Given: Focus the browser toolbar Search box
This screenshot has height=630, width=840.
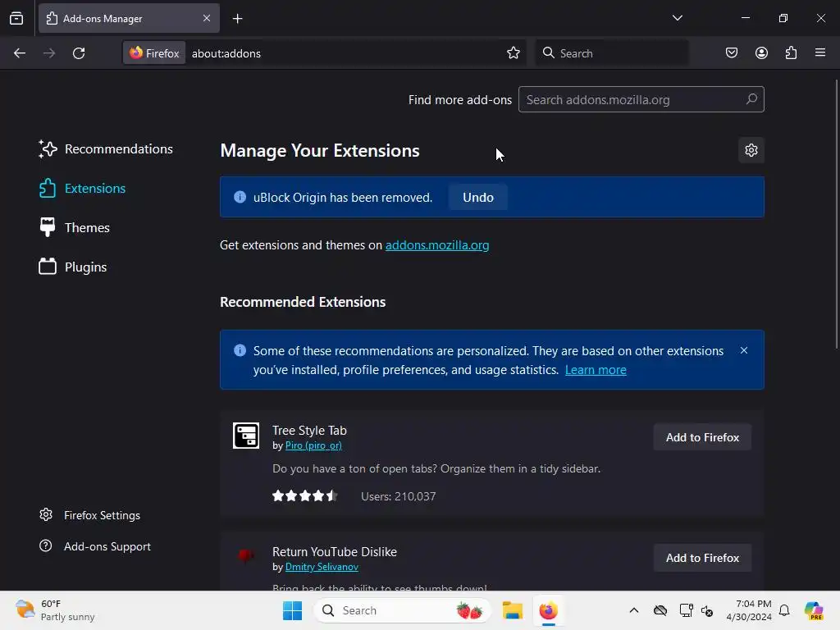Looking at the screenshot, I should pyautogui.click(x=612, y=53).
